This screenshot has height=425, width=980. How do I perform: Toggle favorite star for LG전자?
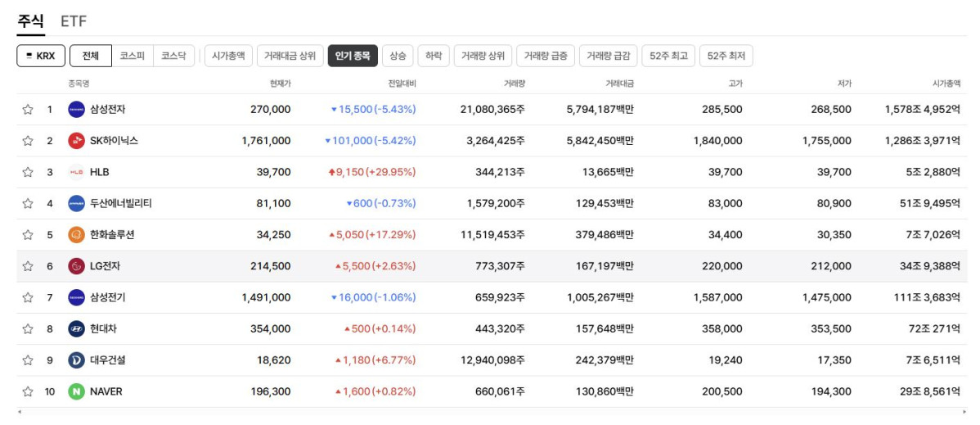(x=28, y=266)
